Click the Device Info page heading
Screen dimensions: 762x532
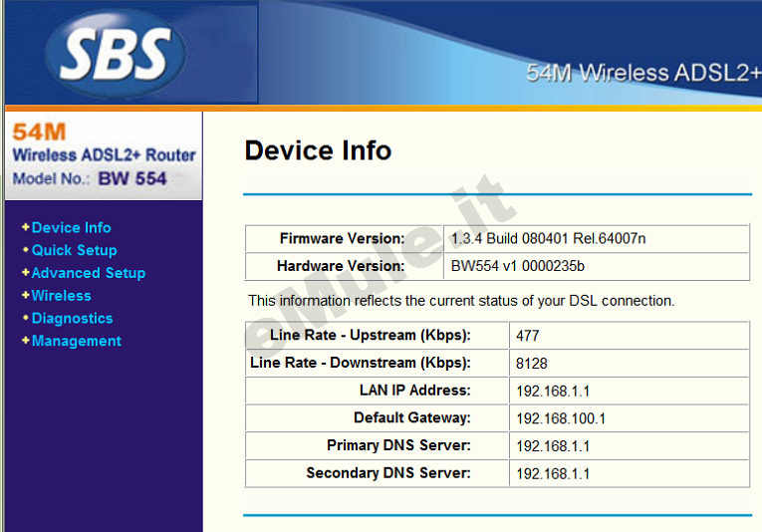[318, 150]
